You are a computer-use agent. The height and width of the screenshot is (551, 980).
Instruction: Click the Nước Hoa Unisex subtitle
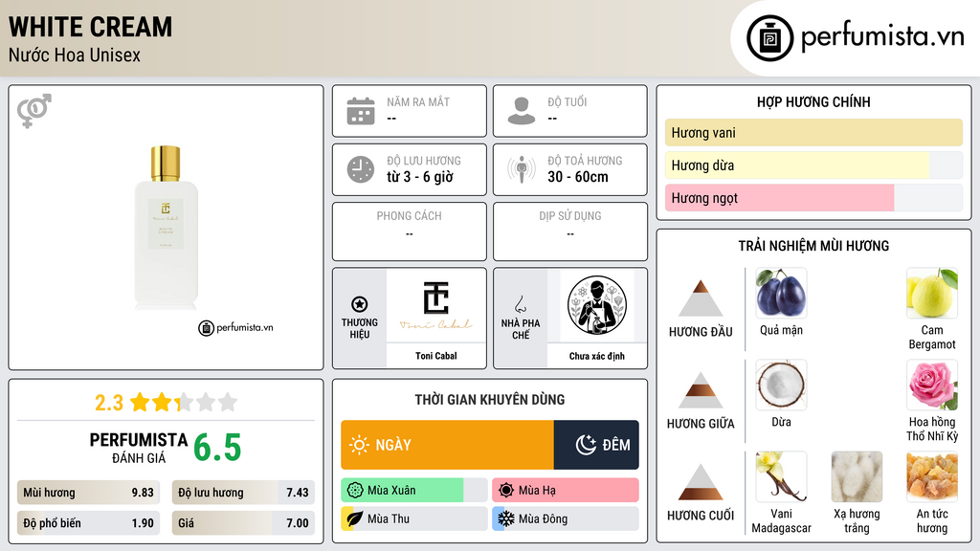75,55
